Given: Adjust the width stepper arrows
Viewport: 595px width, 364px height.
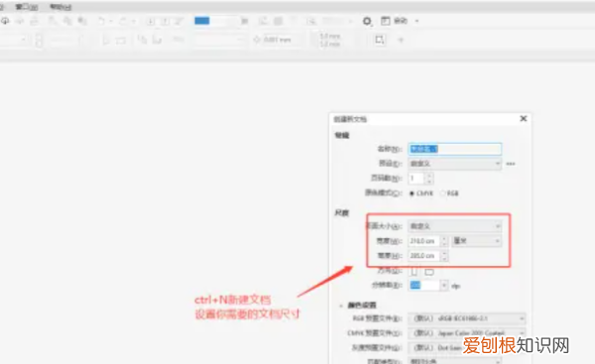Looking at the screenshot, I should 444,241.
